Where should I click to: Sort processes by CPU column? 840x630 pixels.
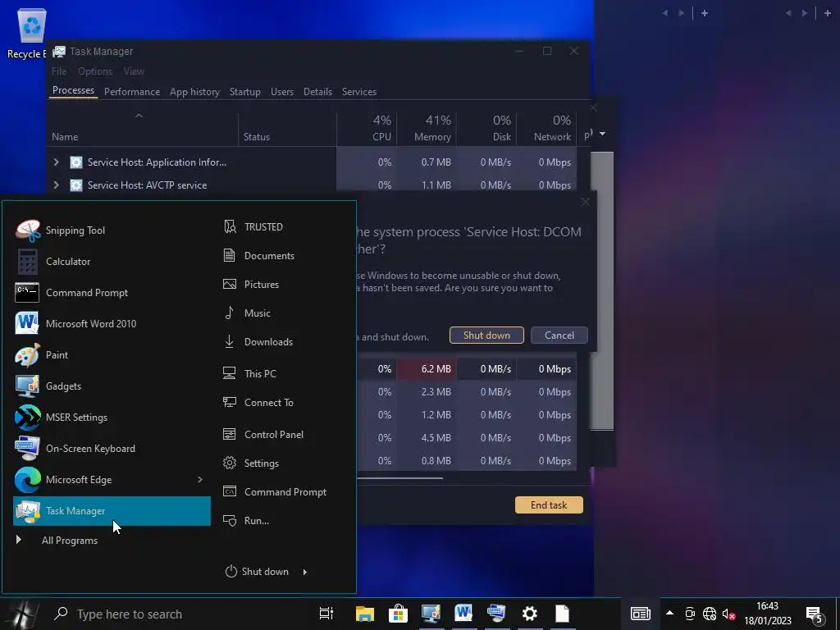click(x=367, y=129)
